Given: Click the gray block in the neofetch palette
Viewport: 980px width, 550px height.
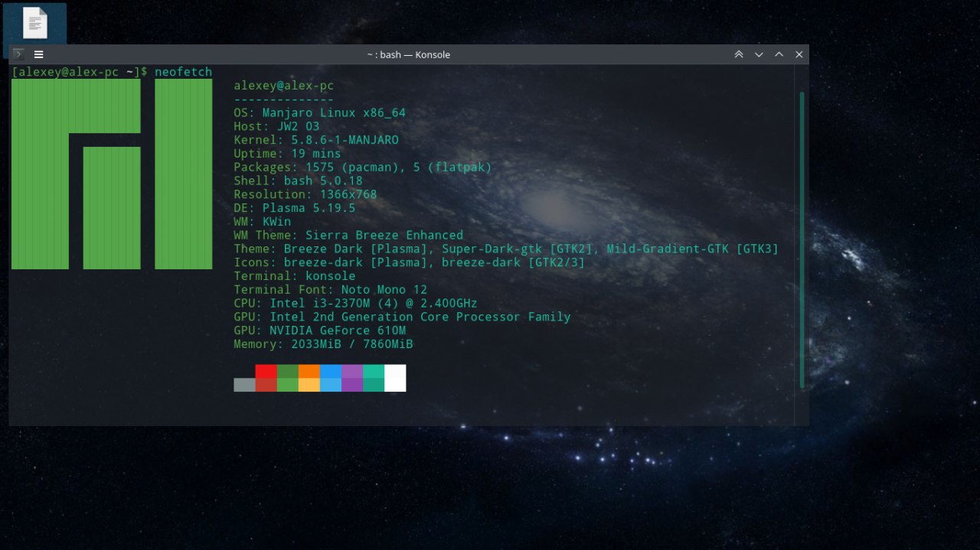Looking at the screenshot, I should click(x=244, y=385).
